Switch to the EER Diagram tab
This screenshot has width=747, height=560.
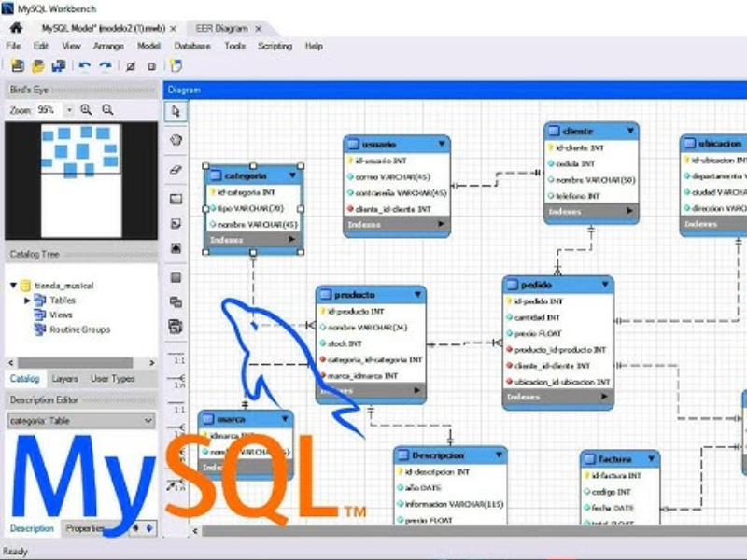click(221, 29)
